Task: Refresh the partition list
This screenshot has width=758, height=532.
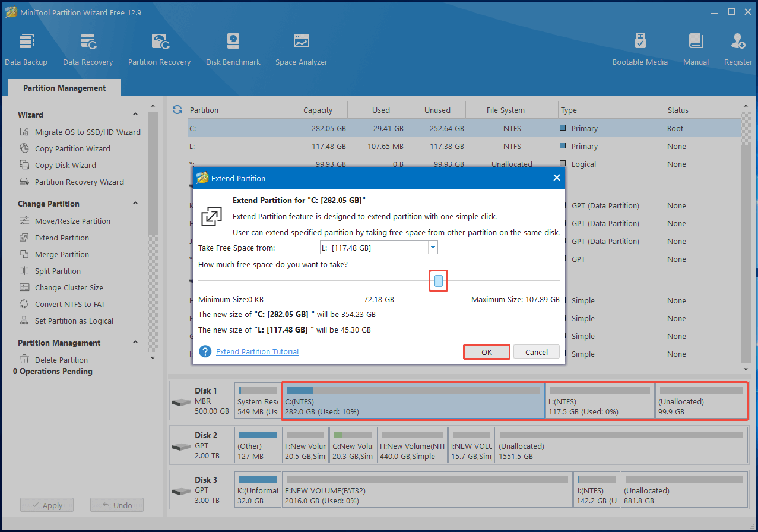Action: (177, 110)
